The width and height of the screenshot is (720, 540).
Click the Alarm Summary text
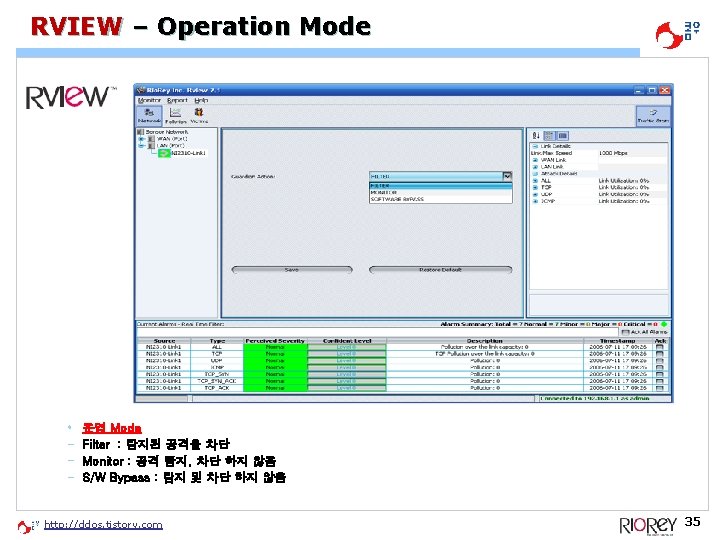[549, 324]
